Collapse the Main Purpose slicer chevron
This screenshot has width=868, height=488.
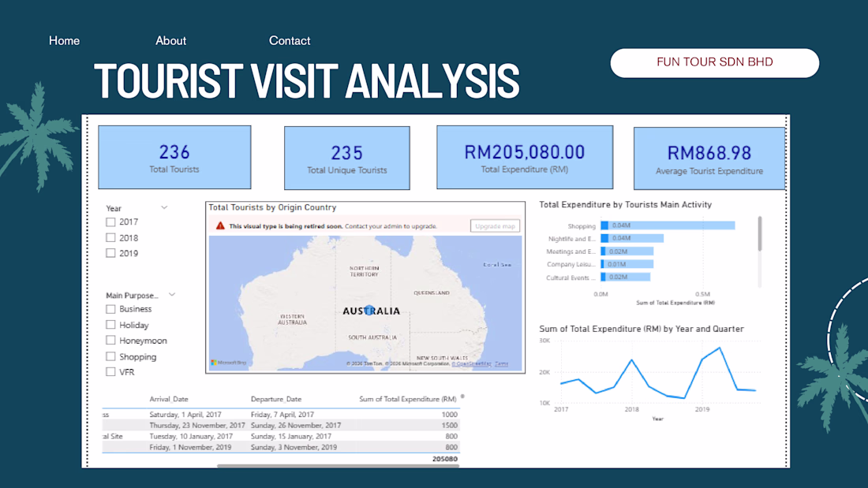(172, 295)
